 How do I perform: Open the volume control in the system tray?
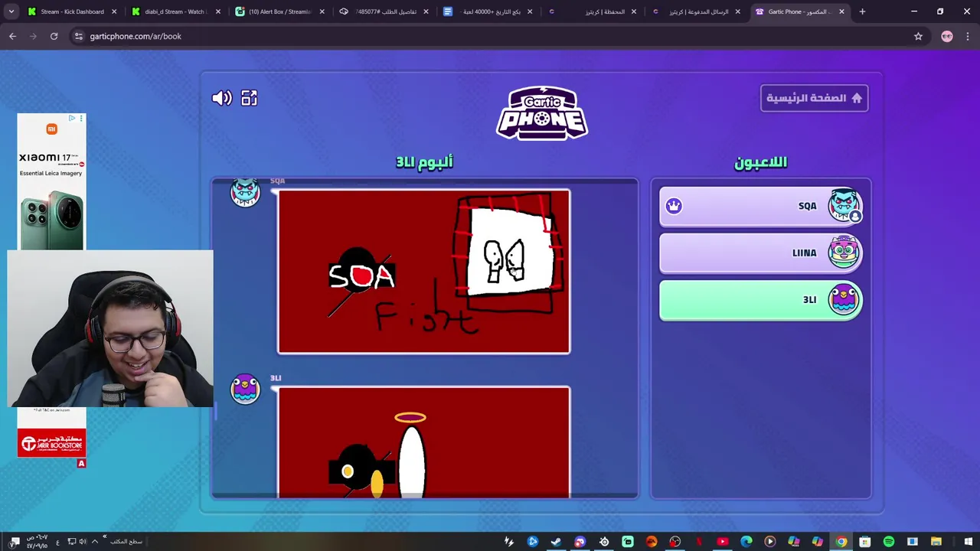pyautogui.click(x=83, y=541)
